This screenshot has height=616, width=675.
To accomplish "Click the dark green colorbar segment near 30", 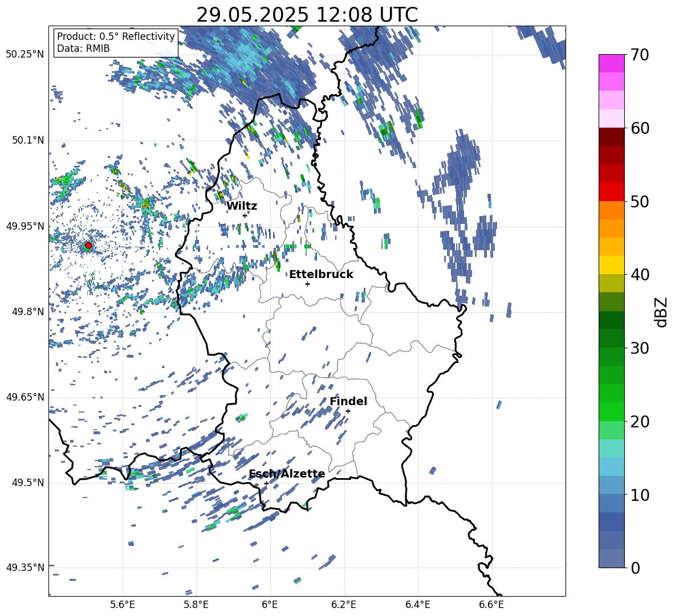I will [611, 338].
